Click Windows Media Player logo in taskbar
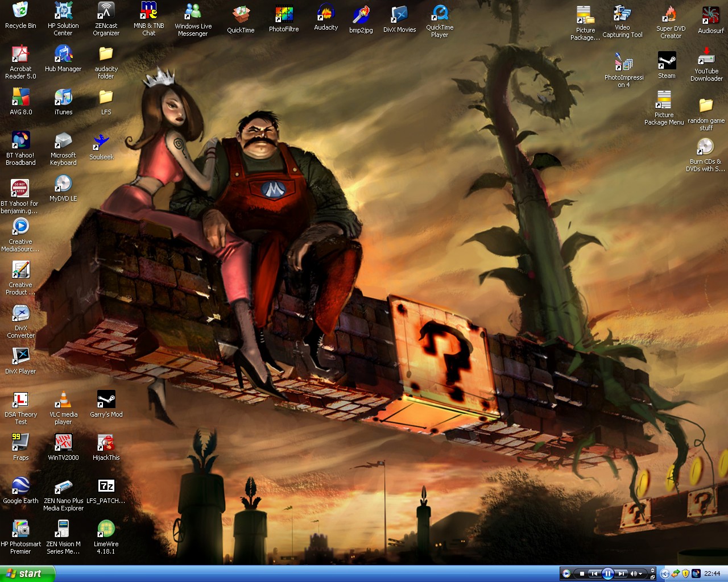728x582 pixels. [x=566, y=574]
